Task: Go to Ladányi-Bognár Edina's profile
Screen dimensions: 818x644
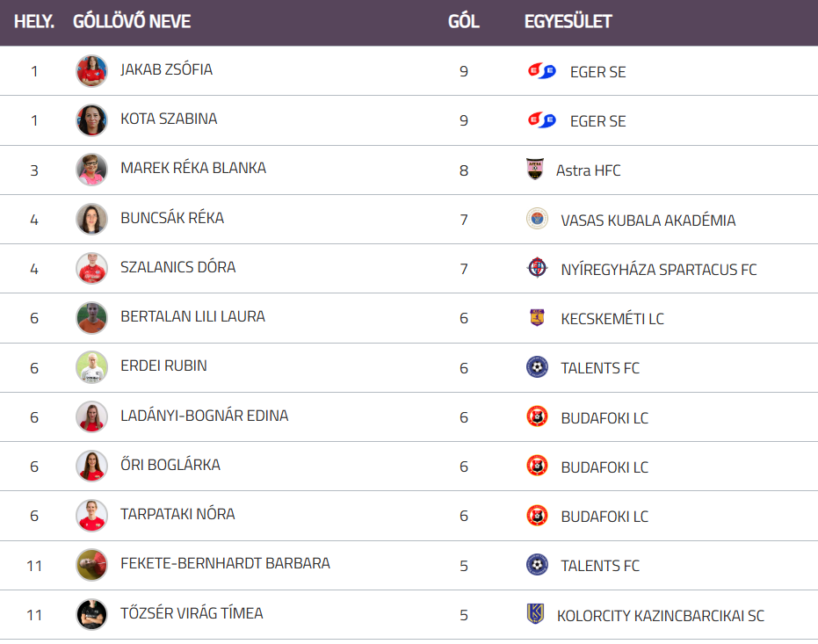Action: tap(204, 416)
